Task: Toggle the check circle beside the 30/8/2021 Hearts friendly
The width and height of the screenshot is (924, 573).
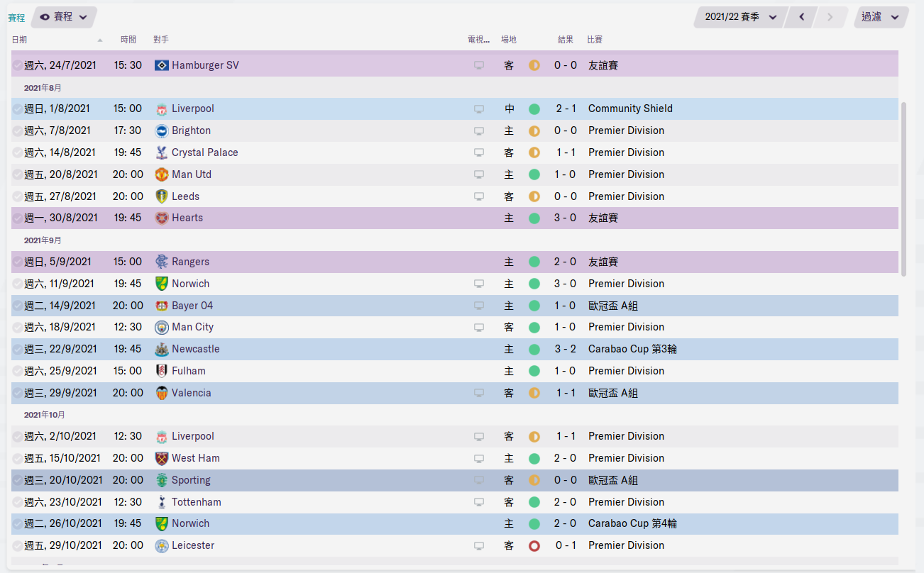Action: pos(18,218)
